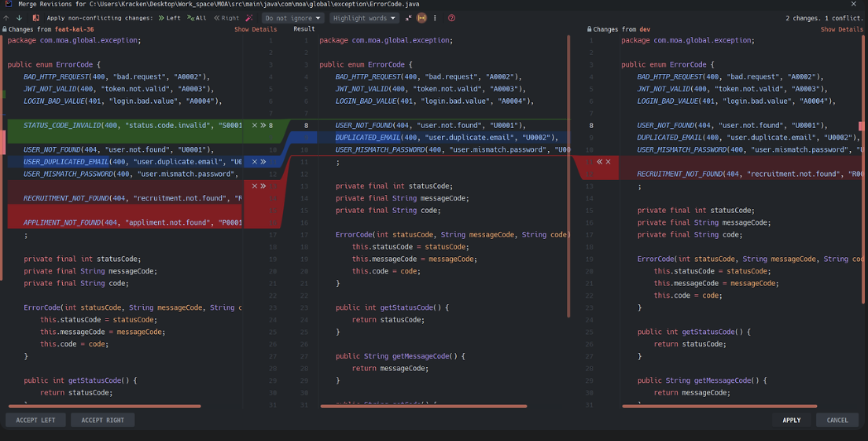Close the Merge Revisions window
868x441 pixels.
point(854,4)
